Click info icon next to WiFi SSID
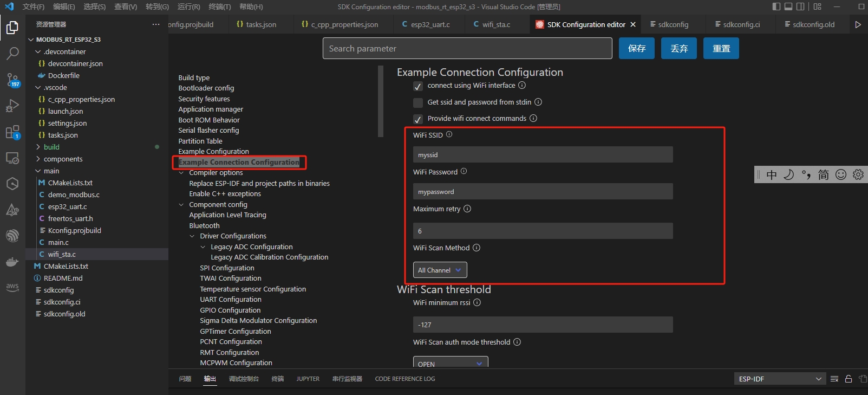This screenshot has width=868, height=395. tap(449, 134)
